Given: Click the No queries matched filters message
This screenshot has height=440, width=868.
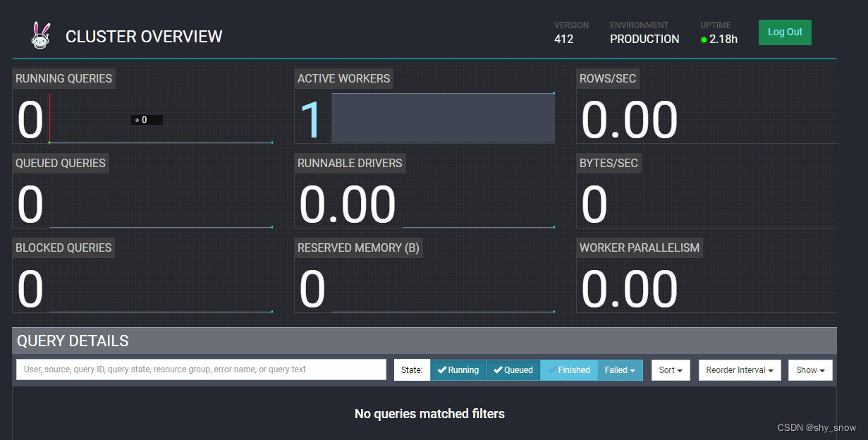Looking at the screenshot, I should 429,414.
